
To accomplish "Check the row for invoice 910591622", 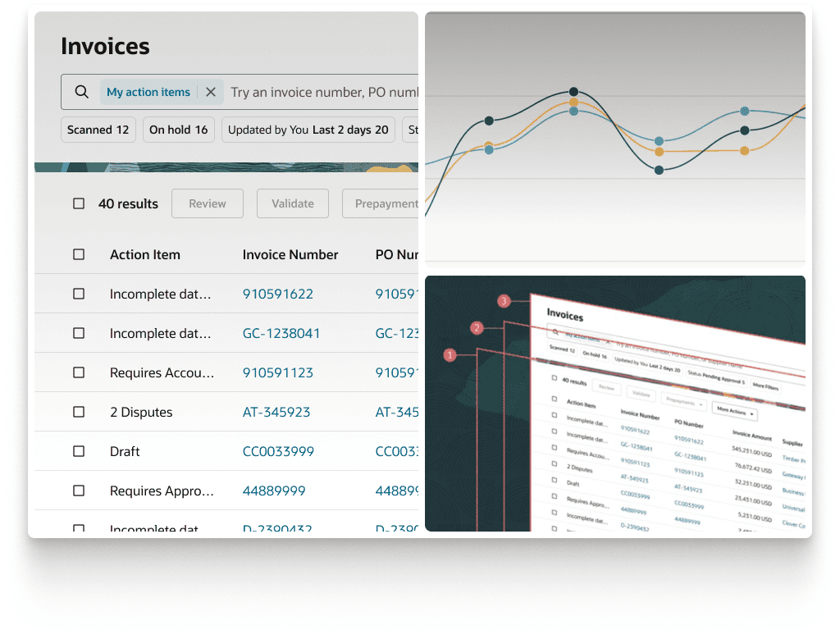I will pyautogui.click(x=79, y=294).
